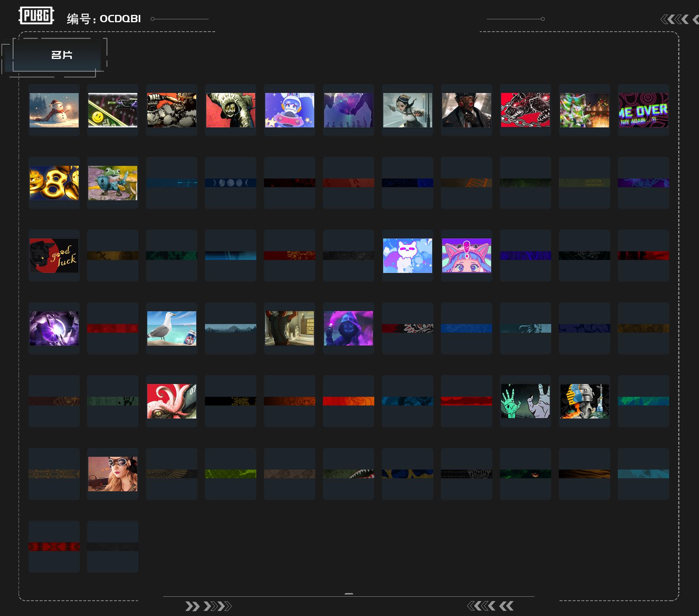Choose the shark teeth banner nameplate
The height and width of the screenshot is (616, 699).
[x=348, y=474]
